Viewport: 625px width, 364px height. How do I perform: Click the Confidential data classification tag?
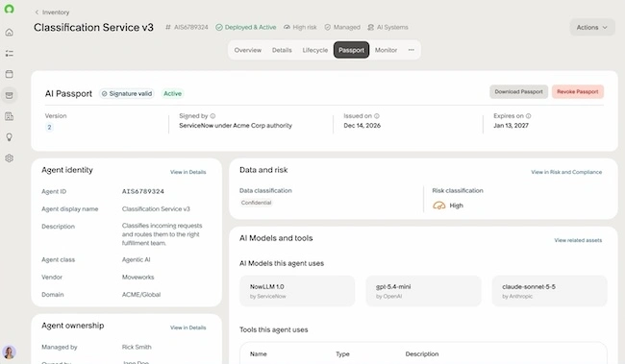click(256, 203)
